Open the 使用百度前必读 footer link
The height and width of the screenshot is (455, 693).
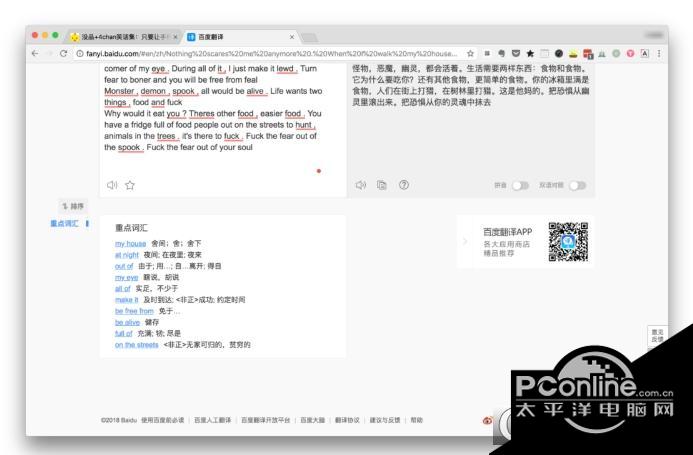(162, 420)
